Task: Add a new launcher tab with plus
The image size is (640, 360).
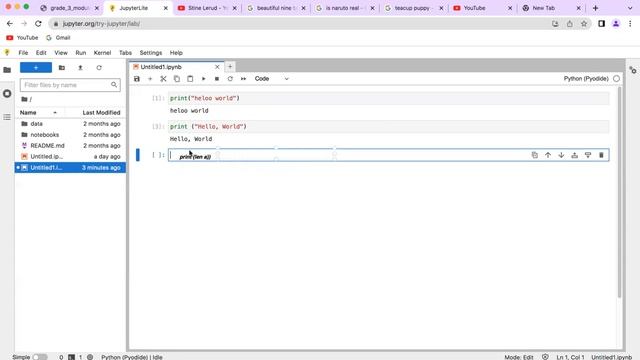Action: (x=230, y=67)
